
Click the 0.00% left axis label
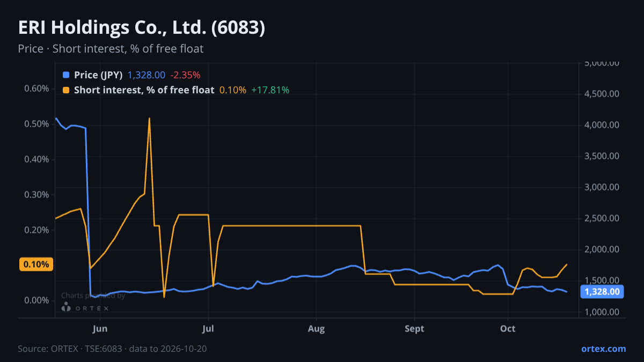36,300
